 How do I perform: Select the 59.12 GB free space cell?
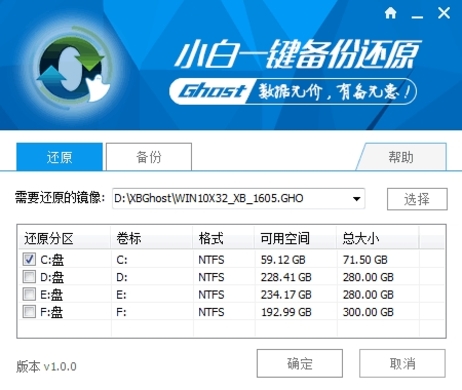point(283,260)
